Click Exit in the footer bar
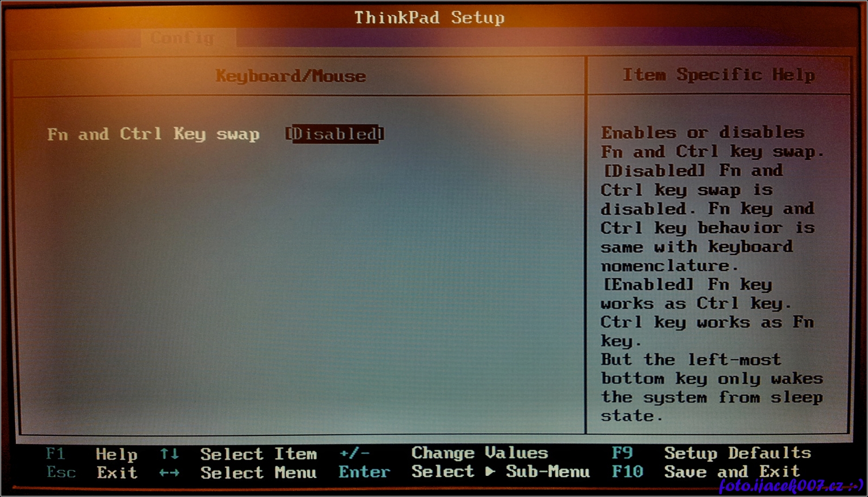 tap(117, 473)
